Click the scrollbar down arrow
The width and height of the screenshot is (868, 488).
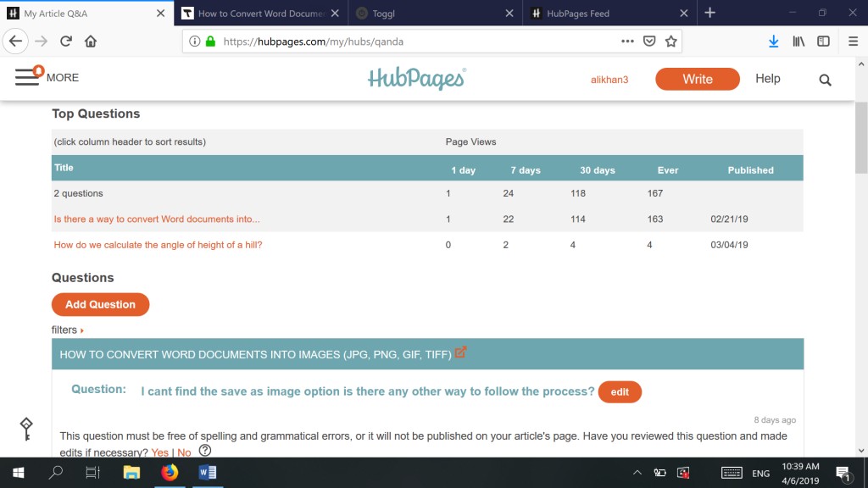coord(861,451)
